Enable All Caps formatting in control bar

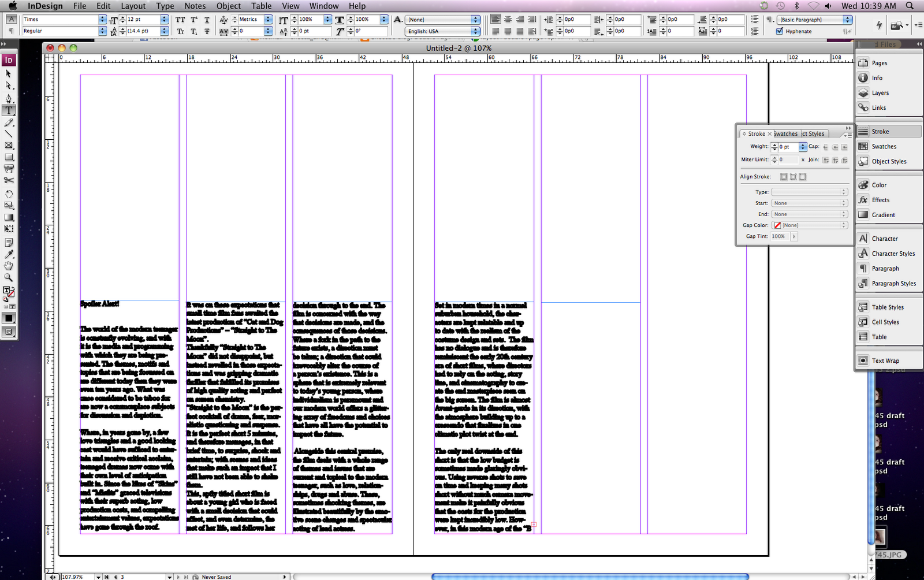coord(180,19)
